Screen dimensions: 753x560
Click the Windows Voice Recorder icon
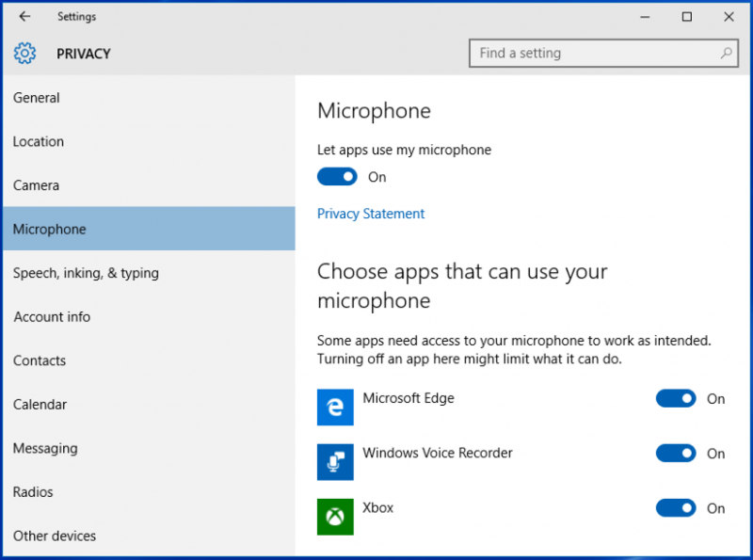(335, 462)
